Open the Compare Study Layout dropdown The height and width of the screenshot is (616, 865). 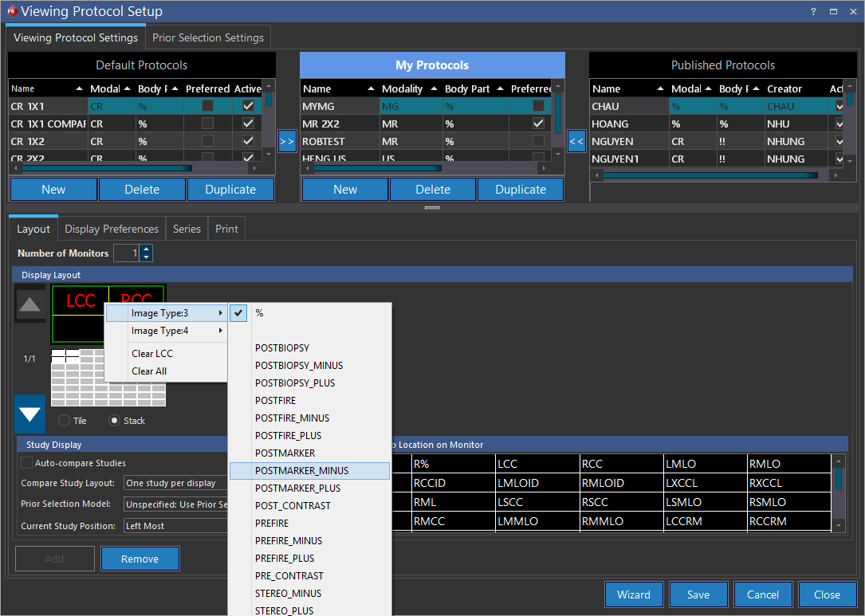coord(175,483)
